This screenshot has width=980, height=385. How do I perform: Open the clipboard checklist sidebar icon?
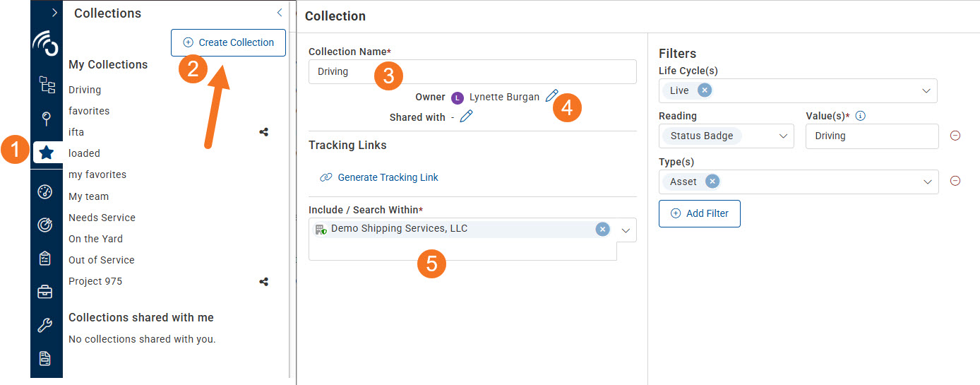pos(45,259)
